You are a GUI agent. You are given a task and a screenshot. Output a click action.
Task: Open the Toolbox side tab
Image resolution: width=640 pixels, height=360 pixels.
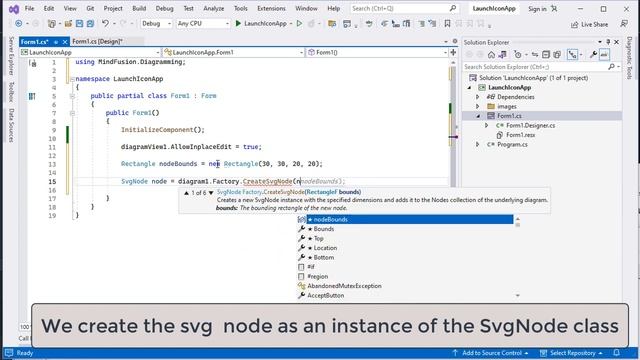11,91
